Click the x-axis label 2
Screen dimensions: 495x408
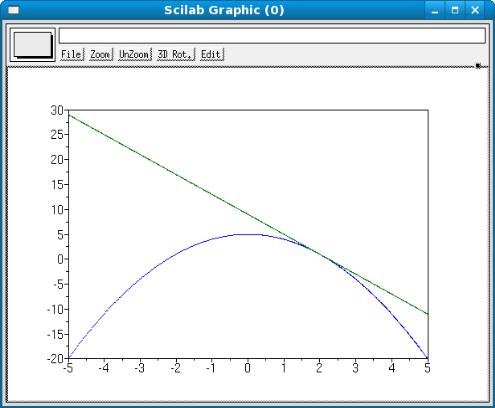point(319,368)
